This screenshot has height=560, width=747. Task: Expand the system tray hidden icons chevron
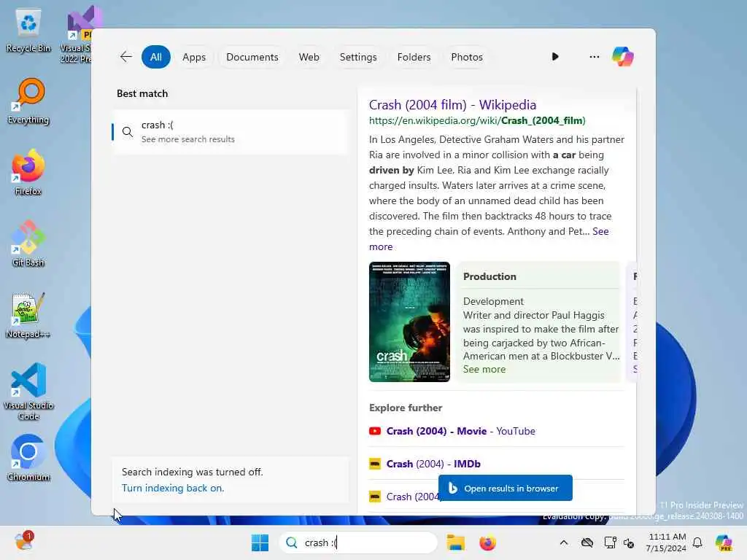[564, 542]
